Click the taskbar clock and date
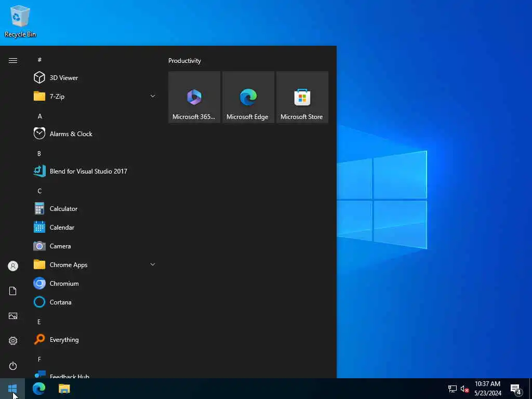Screen dimensions: 532x399 pyautogui.click(x=487, y=389)
